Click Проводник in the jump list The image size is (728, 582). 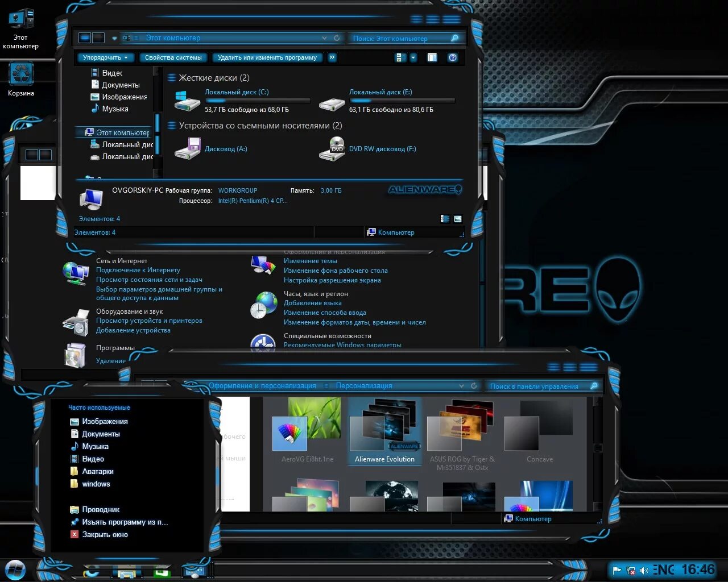tap(94, 509)
